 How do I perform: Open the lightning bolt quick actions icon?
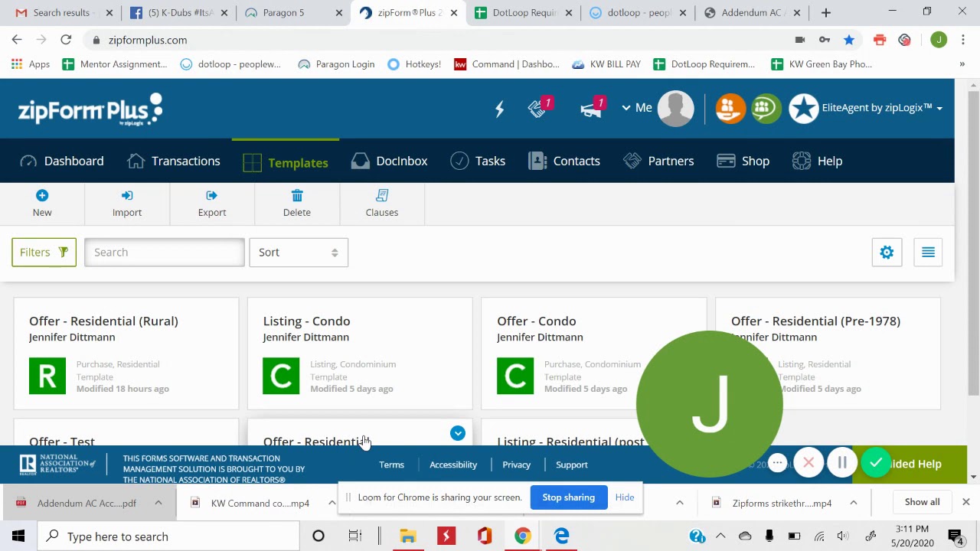tap(499, 109)
